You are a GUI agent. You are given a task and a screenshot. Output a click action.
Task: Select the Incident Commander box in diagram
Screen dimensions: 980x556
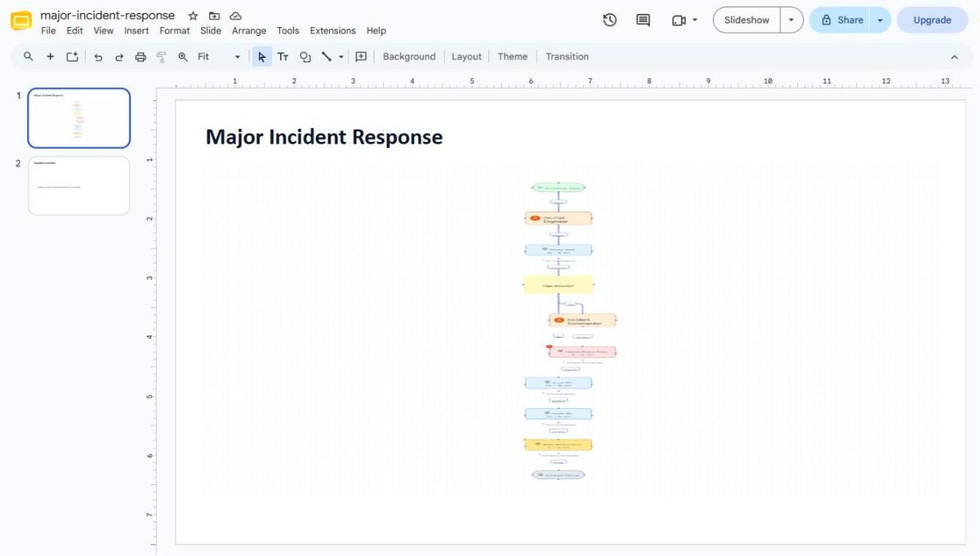coord(583,320)
